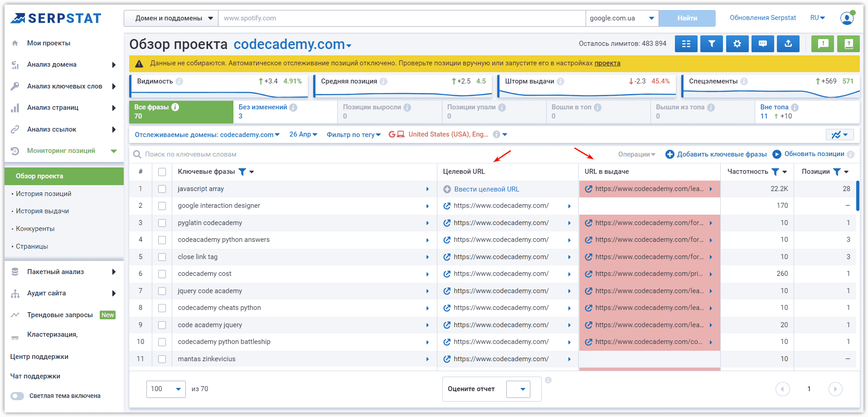Image resolution: width=868 pixels, height=417 pixels.
Task: Click the green feedback exclamation icon
Action: pos(823,44)
